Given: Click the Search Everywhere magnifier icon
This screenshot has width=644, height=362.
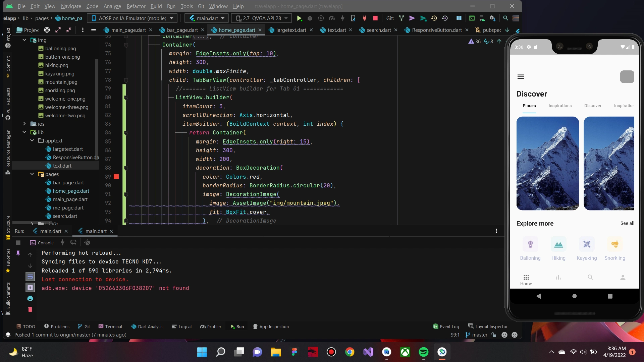Looking at the screenshot, I should (505, 18).
